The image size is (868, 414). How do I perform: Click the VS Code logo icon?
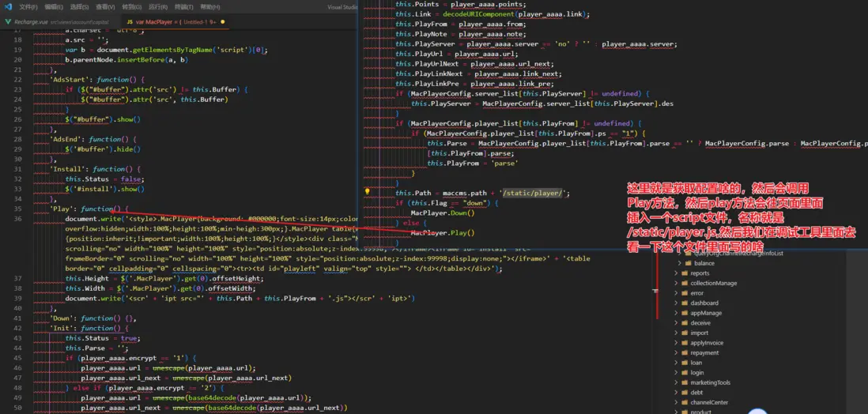point(7,6)
